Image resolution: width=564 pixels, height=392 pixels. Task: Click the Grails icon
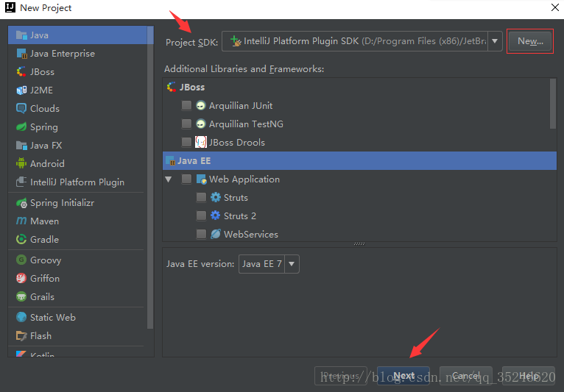coord(21,297)
